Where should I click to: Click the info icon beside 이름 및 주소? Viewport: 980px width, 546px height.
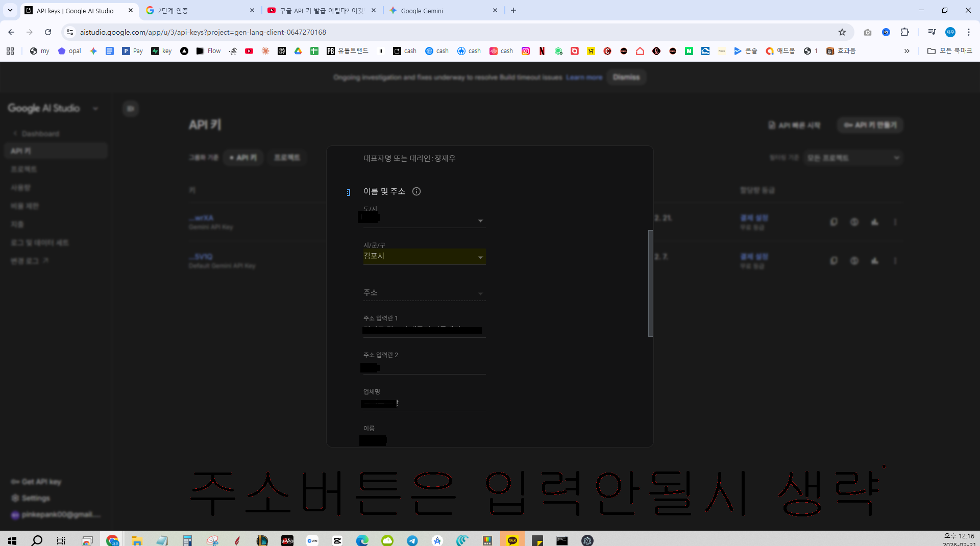click(416, 191)
